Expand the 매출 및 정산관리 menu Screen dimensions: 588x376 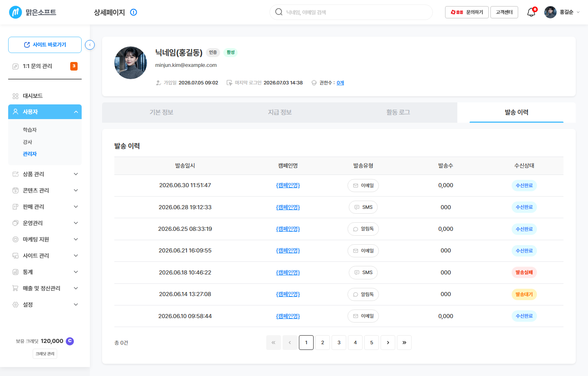click(x=76, y=288)
